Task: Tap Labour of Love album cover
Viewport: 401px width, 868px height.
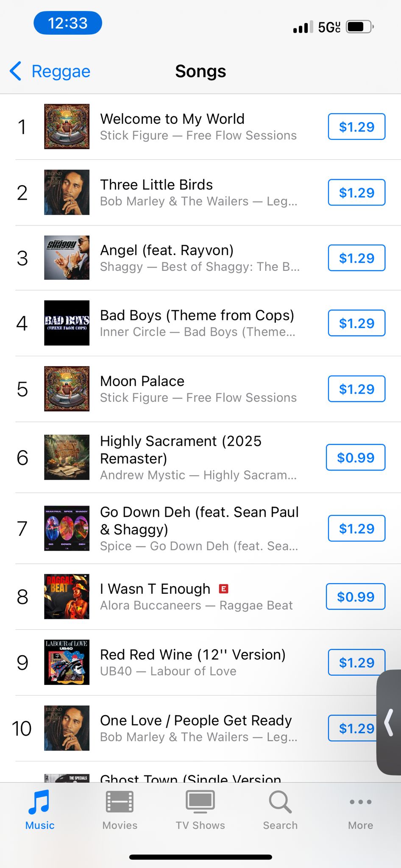Action: (x=67, y=662)
